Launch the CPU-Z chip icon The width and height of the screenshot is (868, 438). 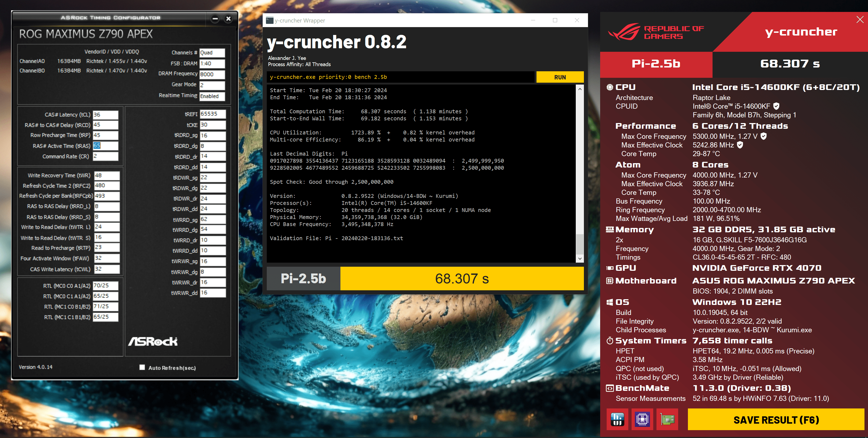[x=642, y=420]
